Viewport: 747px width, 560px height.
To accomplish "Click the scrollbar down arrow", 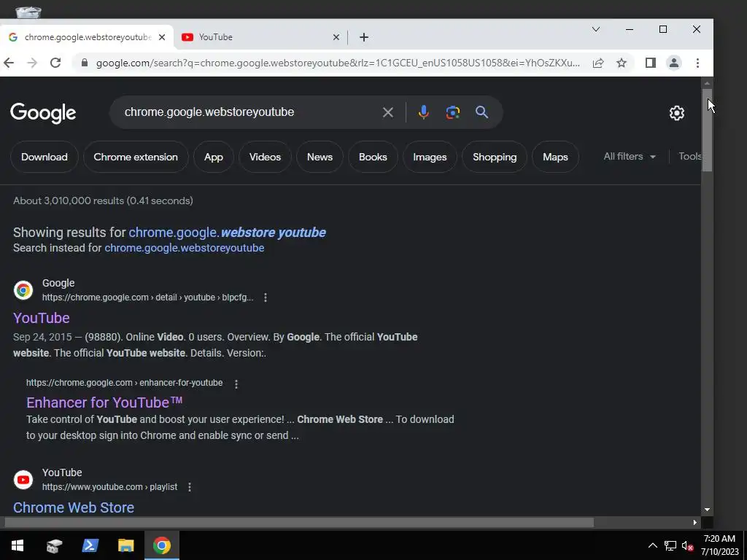I will [x=707, y=510].
